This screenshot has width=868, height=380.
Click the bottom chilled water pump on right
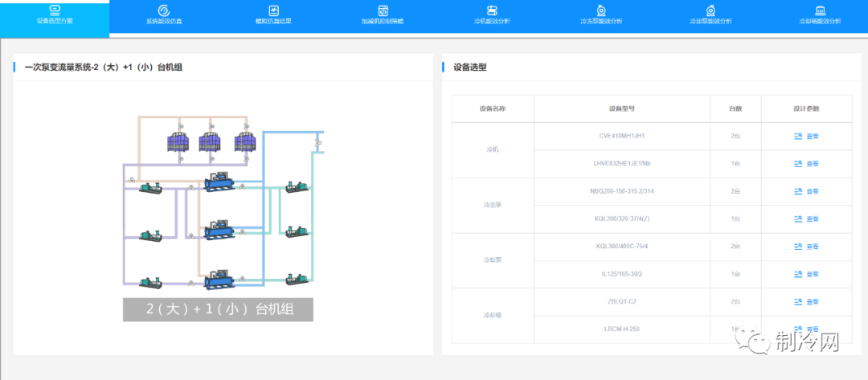tap(297, 279)
